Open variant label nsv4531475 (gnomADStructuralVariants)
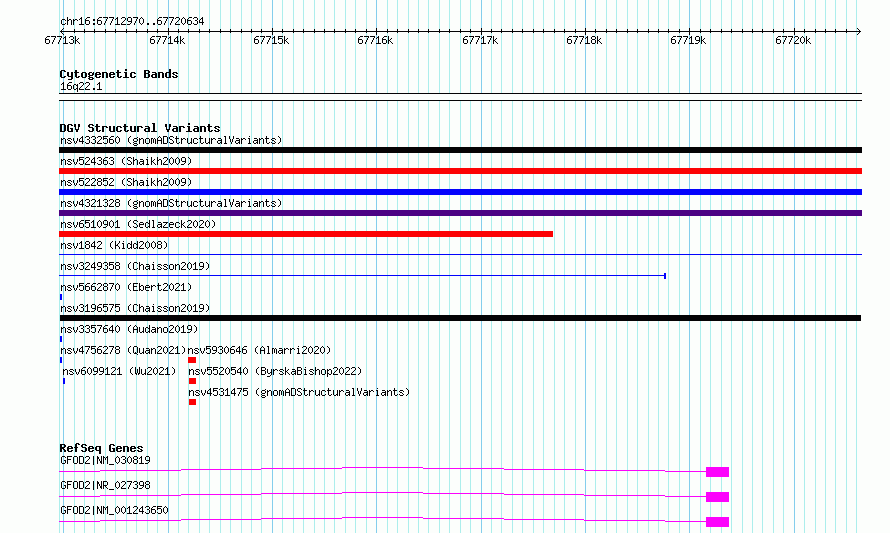 pos(299,392)
